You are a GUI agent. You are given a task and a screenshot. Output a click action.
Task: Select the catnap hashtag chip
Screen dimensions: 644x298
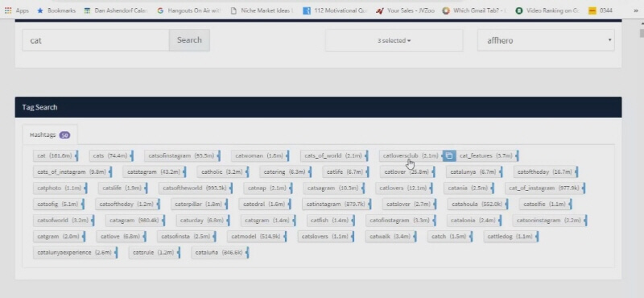(x=268, y=188)
